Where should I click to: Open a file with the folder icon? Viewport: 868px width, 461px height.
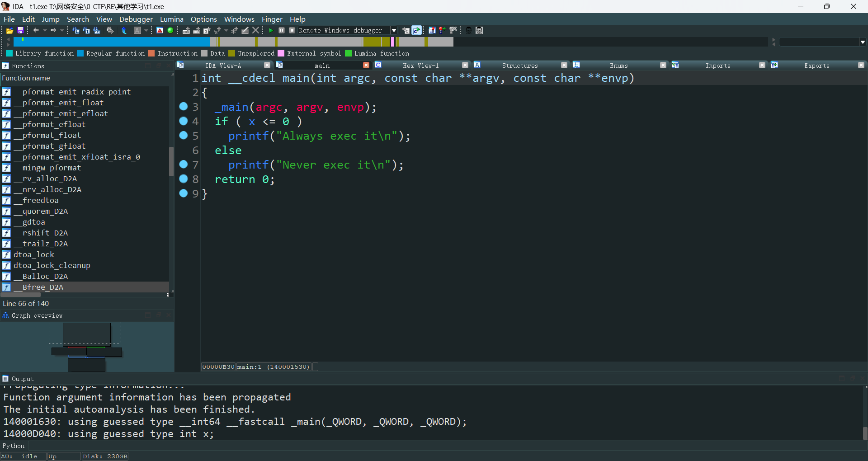pos(9,30)
